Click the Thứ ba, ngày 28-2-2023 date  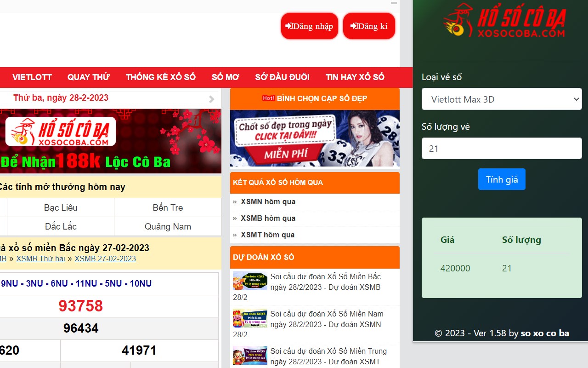click(x=61, y=98)
